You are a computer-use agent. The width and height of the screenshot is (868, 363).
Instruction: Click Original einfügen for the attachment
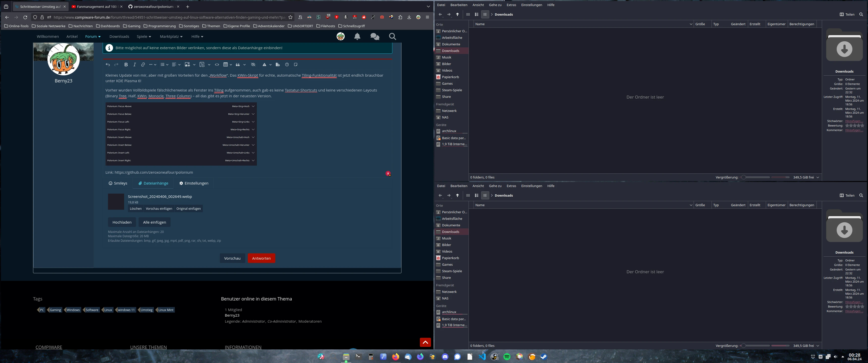click(188, 209)
